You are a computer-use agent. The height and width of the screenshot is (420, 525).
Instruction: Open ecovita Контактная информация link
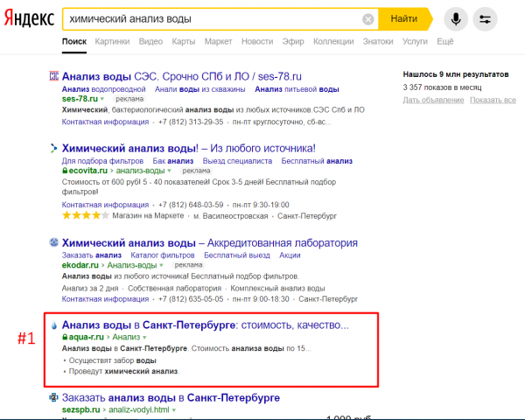pyautogui.click(x=105, y=205)
